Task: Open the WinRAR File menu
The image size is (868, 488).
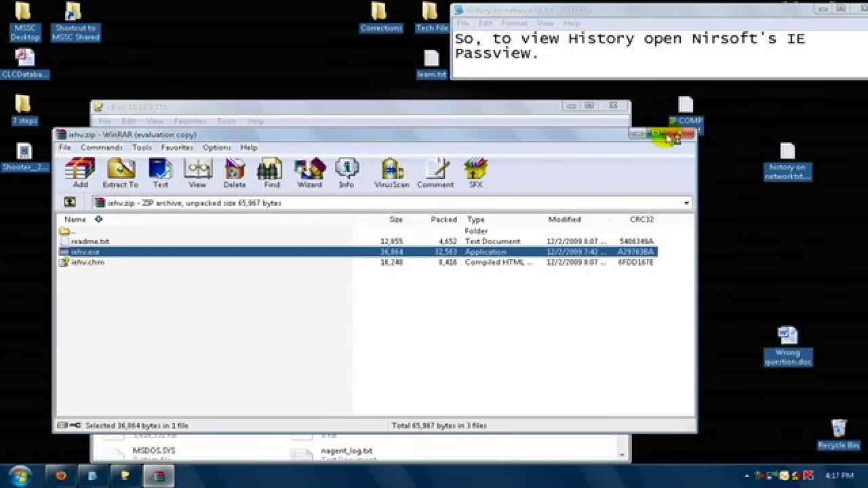Action: coord(65,147)
